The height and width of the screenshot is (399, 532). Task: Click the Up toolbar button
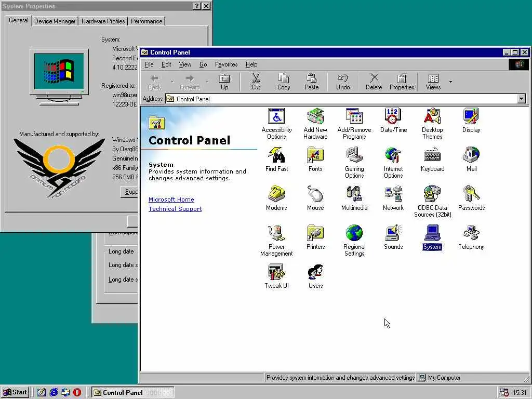224,82
